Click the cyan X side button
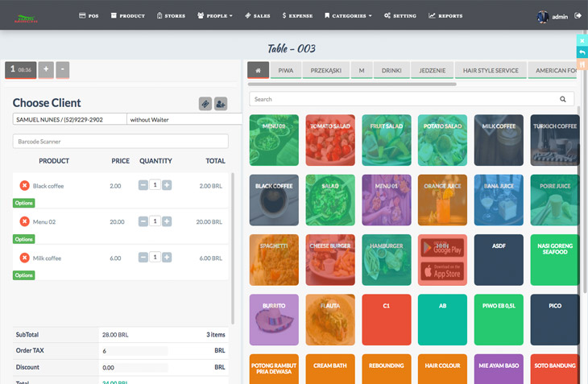 click(582, 40)
